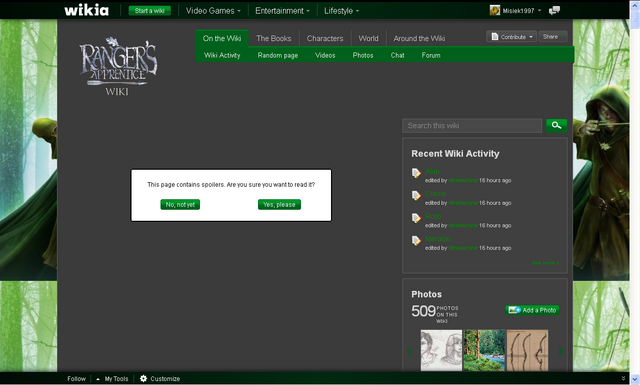The height and width of the screenshot is (385, 640).
Task: Click the Share button
Action: click(553, 37)
